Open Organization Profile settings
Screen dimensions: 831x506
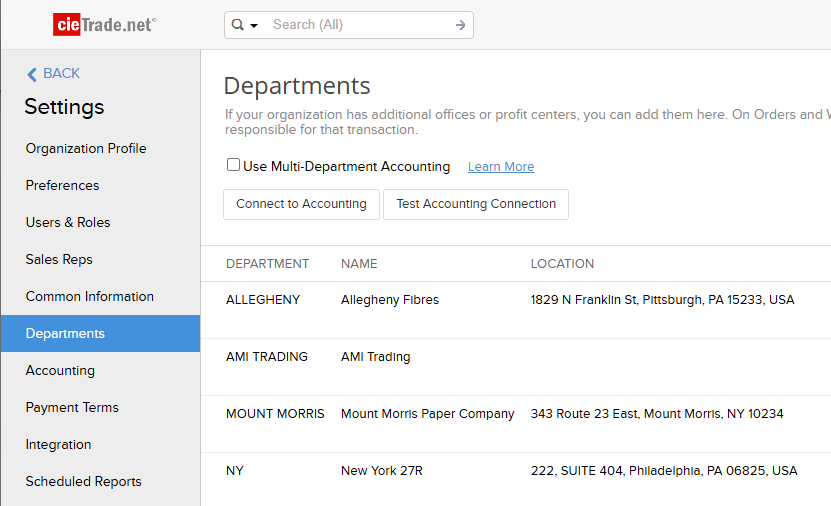click(x=86, y=148)
